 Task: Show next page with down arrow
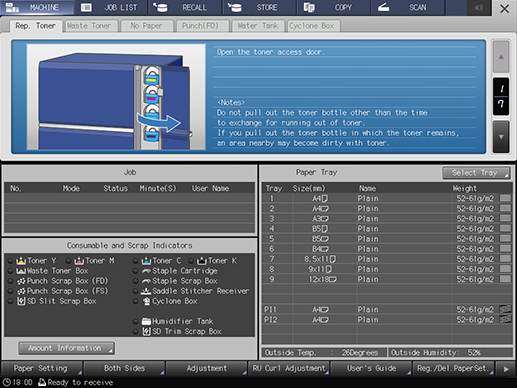pos(501,137)
